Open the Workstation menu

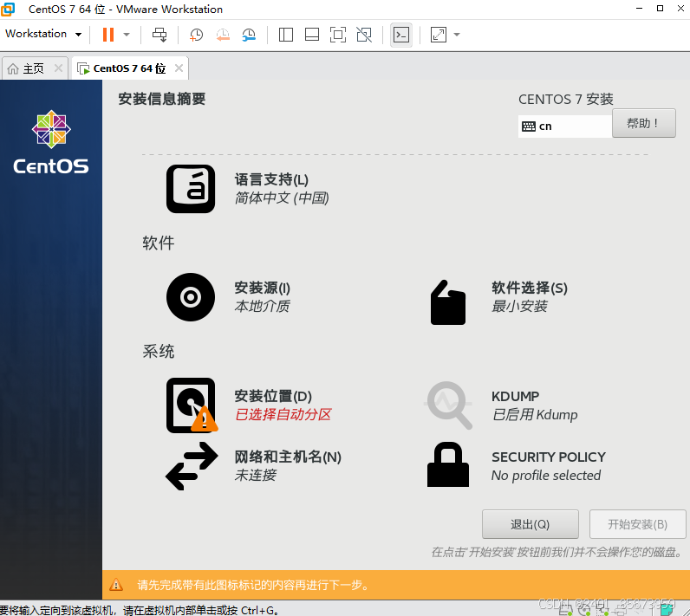tap(43, 34)
